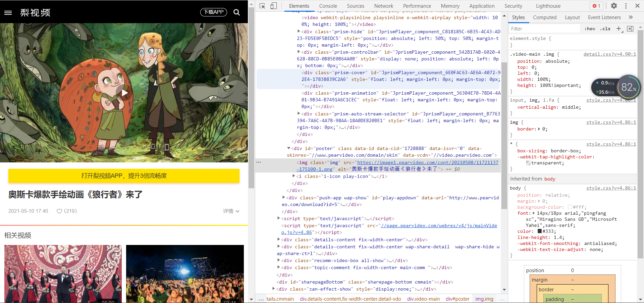Like the video via heart icon
Image resolution: width=644 pixels, height=303 pixels.
[59, 211]
